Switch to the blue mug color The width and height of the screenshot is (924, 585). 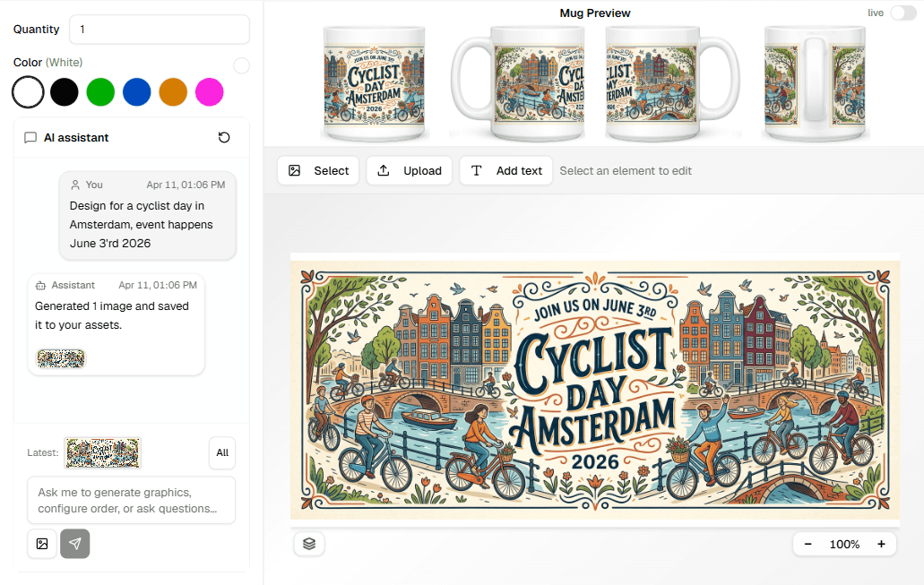pyautogui.click(x=136, y=92)
